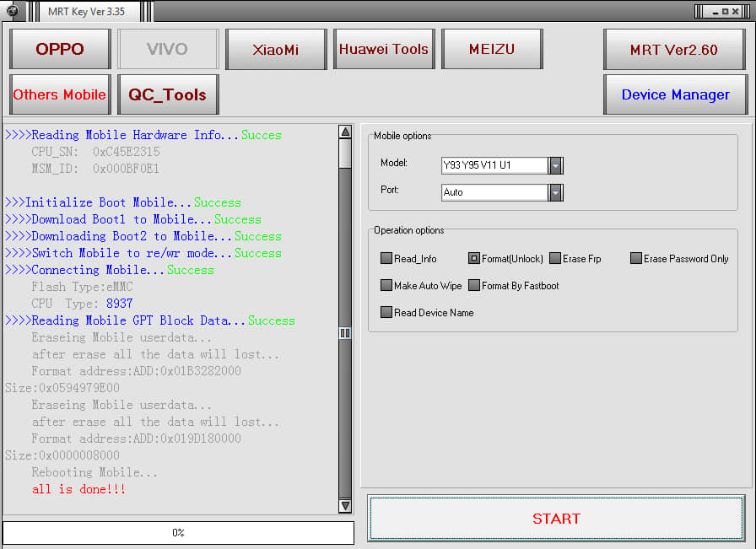Open Others Mobile section
Screen dimensions: 756x549
click(x=60, y=94)
